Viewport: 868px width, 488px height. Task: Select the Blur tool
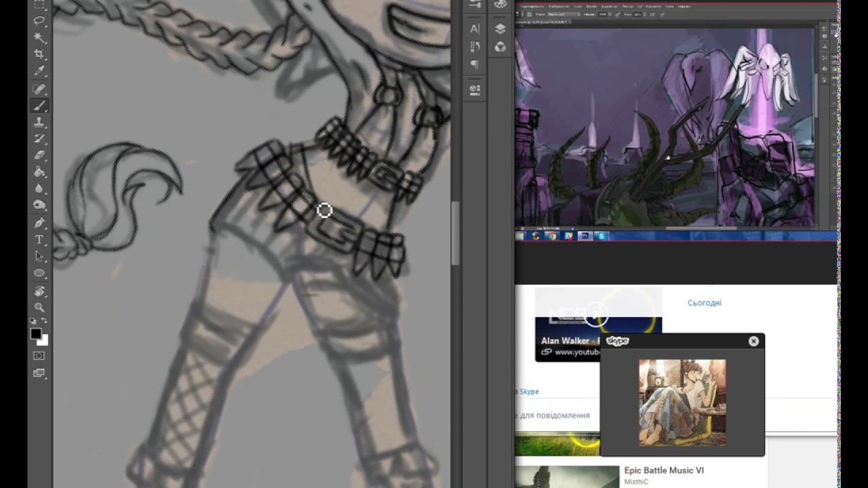point(39,189)
